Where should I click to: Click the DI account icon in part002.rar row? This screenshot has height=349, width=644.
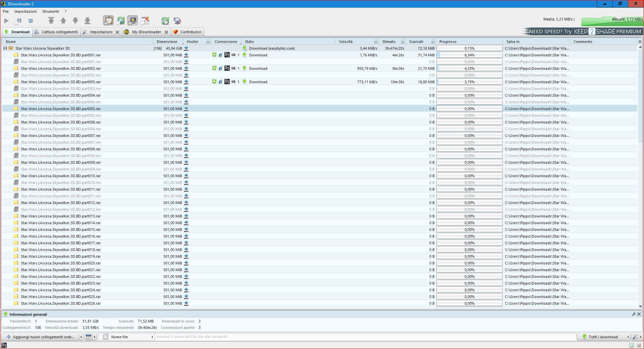pos(227,68)
